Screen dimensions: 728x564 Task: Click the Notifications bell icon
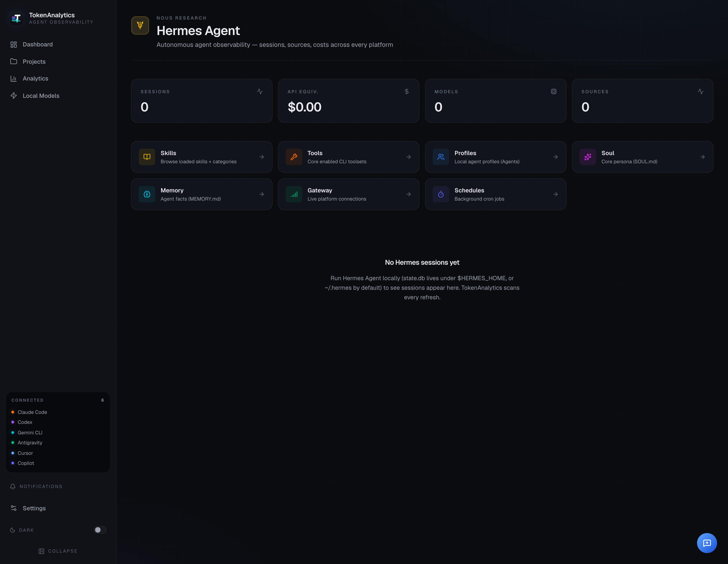pyautogui.click(x=13, y=487)
